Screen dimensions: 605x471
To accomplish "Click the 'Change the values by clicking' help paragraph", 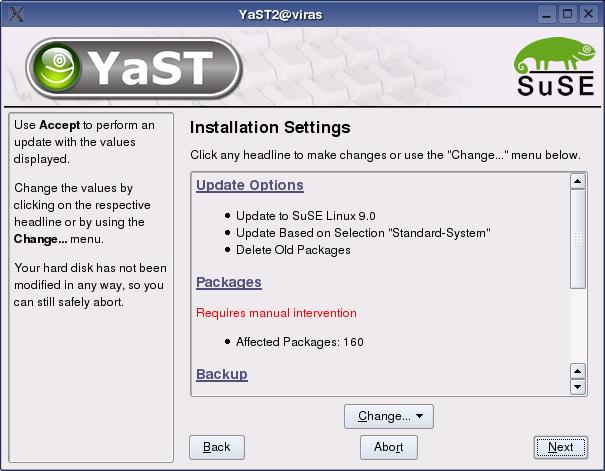I will click(x=82, y=213).
